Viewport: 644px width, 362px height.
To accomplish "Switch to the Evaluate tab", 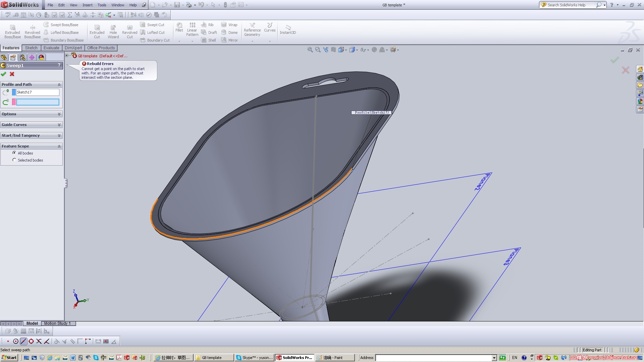I will pyautogui.click(x=51, y=48).
